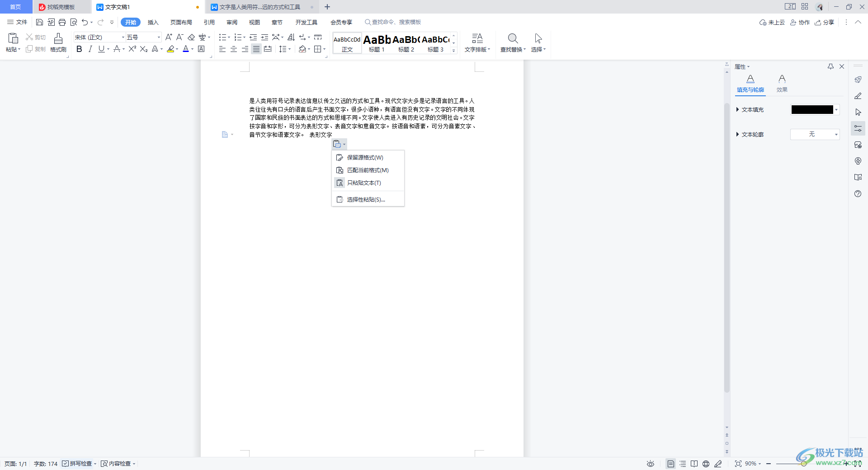Click the Highlight color marker icon

pyautogui.click(x=170, y=49)
